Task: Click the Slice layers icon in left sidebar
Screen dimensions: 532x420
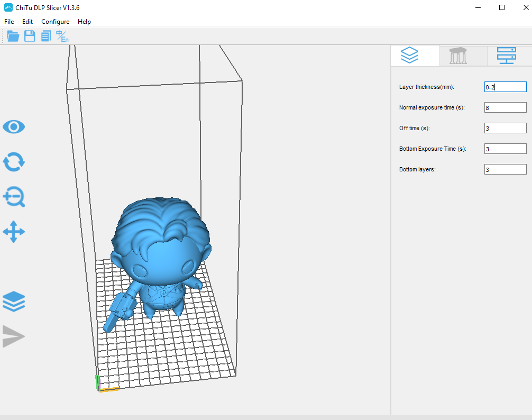Action: tap(14, 302)
